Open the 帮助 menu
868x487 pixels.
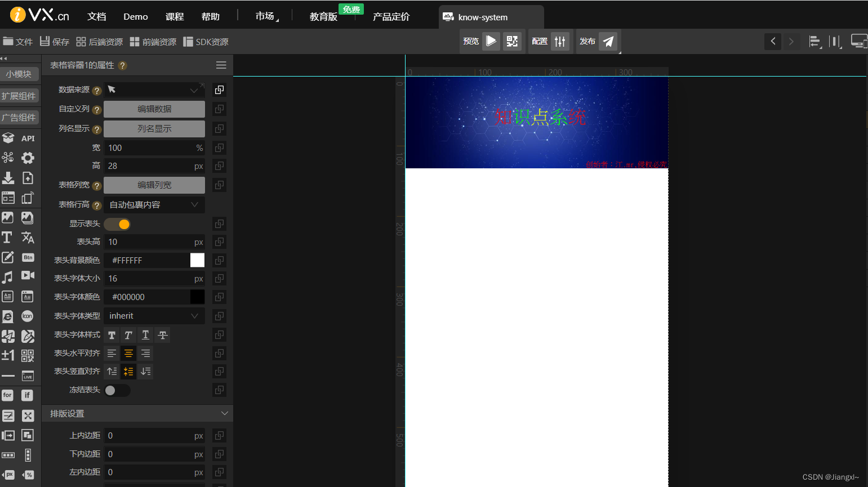pyautogui.click(x=211, y=16)
